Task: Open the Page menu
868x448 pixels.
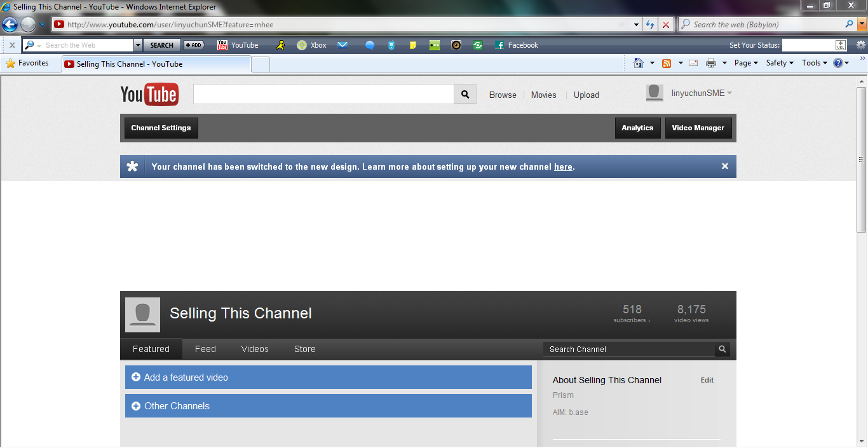Action: point(746,63)
